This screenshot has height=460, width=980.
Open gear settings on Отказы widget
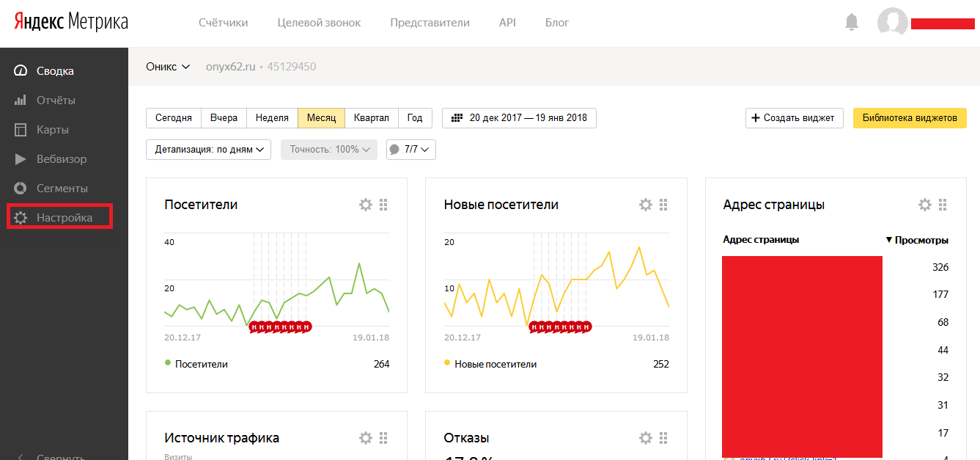(x=645, y=438)
